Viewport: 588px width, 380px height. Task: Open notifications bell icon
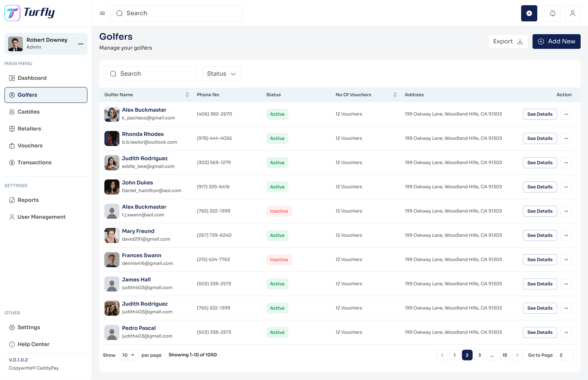553,13
